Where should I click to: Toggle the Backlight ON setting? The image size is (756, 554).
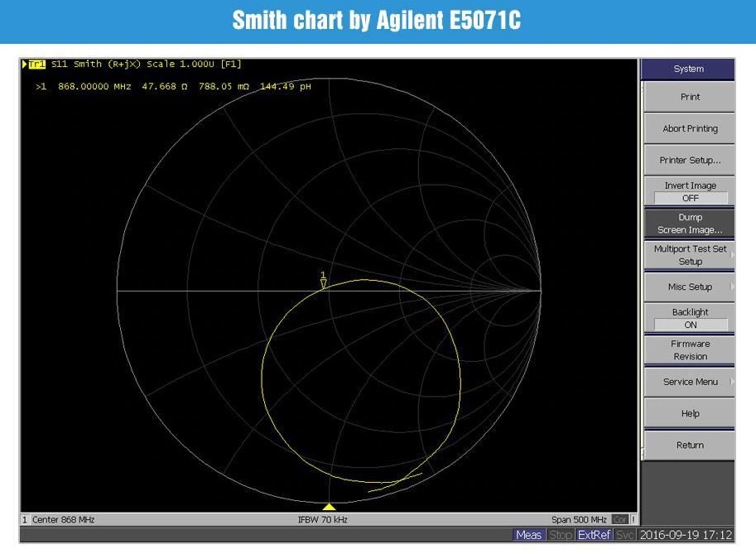690,318
